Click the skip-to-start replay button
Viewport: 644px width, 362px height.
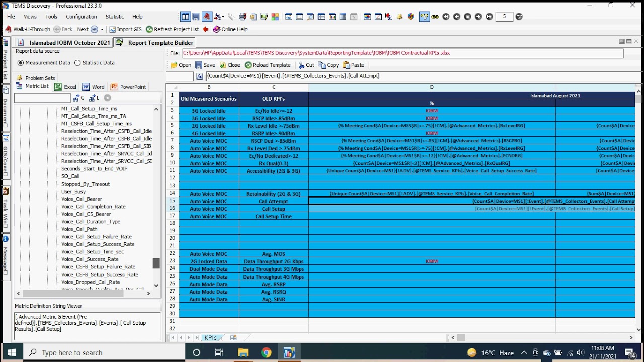[446, 17]
